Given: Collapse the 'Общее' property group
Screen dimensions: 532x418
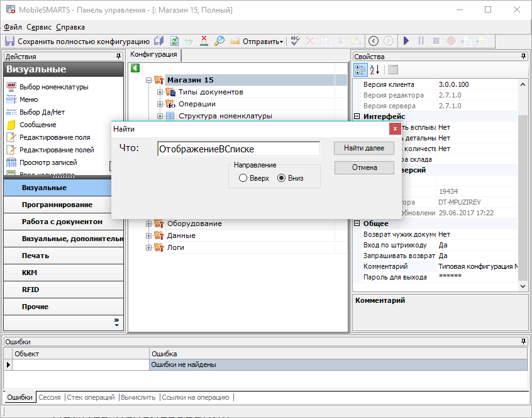Looking at the screenshot, I should (x=357, y=223).
